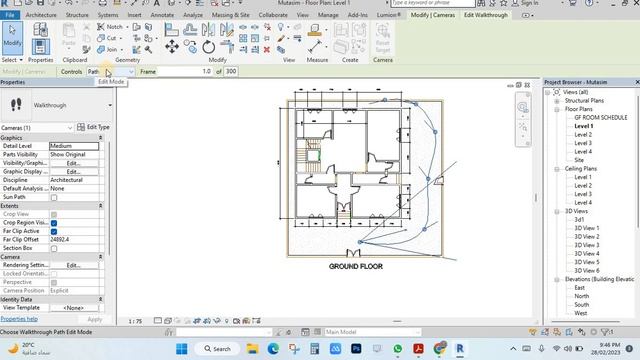Click the Reset Target camera icon
The image size is (640, 360).
(382, 38)
